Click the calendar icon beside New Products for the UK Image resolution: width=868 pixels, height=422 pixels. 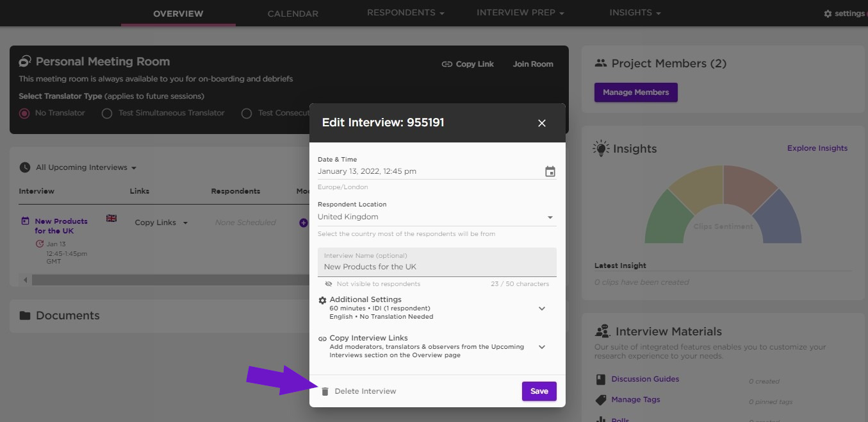tap(25, 221)
